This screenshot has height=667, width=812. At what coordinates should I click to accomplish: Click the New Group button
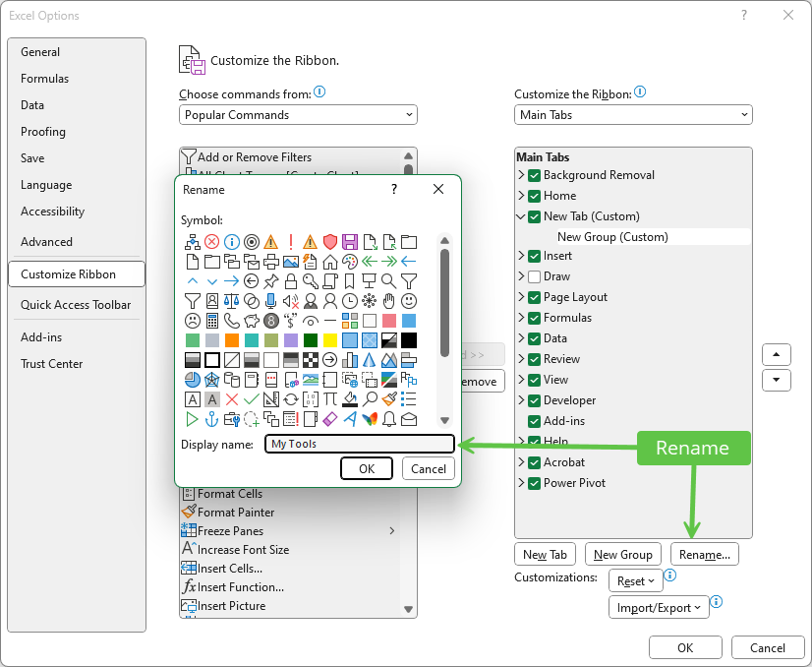(x=623, y=555)
